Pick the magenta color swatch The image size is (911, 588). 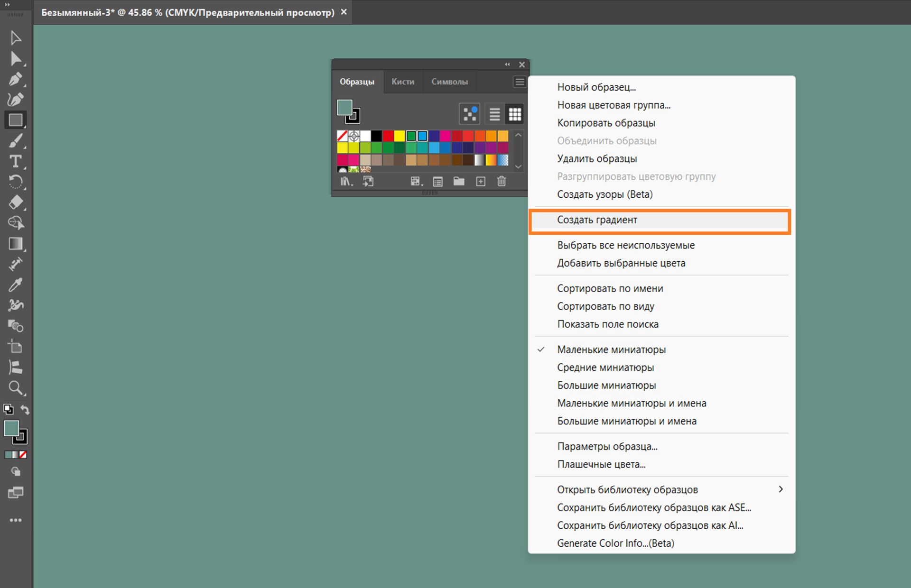445,136
